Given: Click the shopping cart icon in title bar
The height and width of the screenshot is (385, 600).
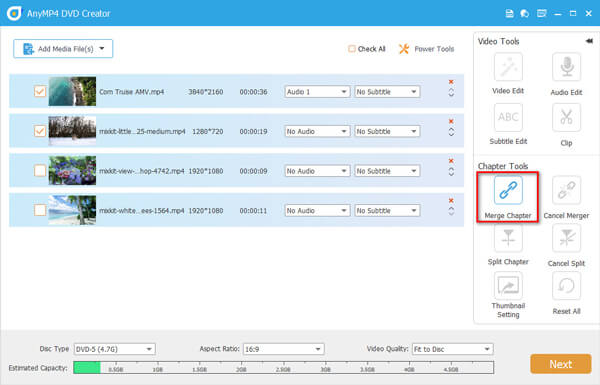Looking at the screenshot, I should coord(525,13).
